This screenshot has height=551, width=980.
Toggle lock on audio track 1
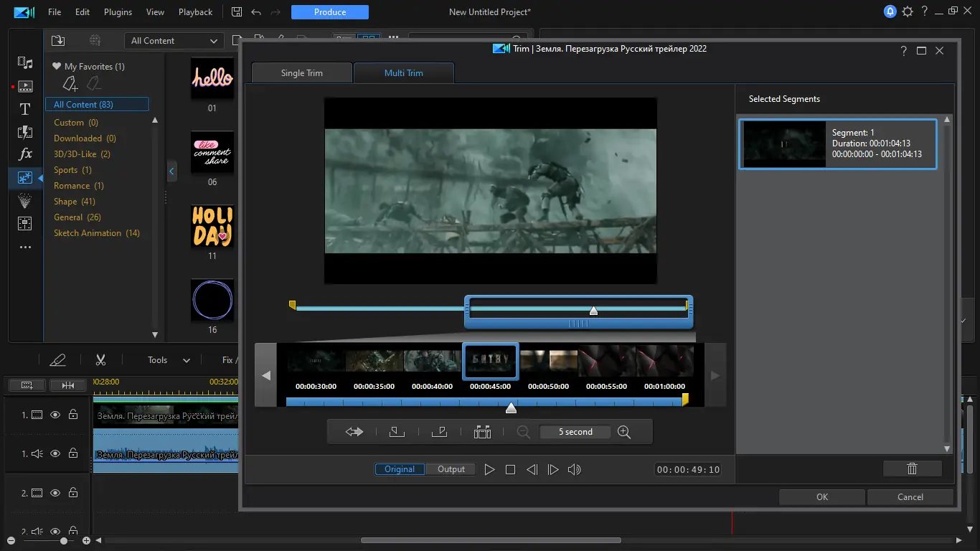click(x=73, y=453)
